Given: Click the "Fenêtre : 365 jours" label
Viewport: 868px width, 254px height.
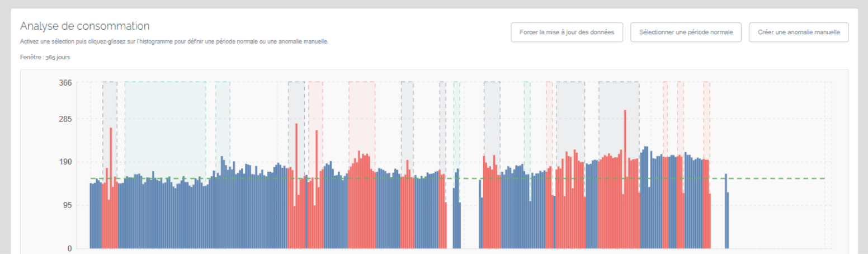Looking at the screenshot, I should pyautogui.click(x=45, y=57).
